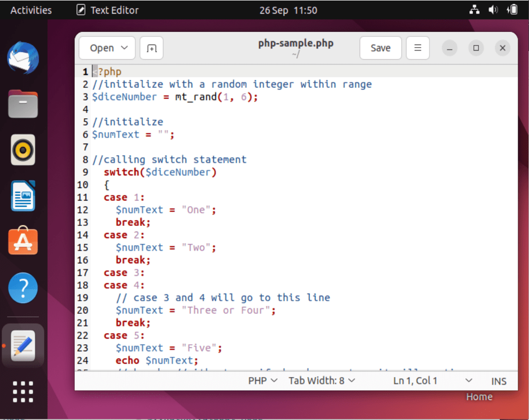Select the Text Editor dock icon
This screenshot has height=420, width=529.
tap(23, 346)
